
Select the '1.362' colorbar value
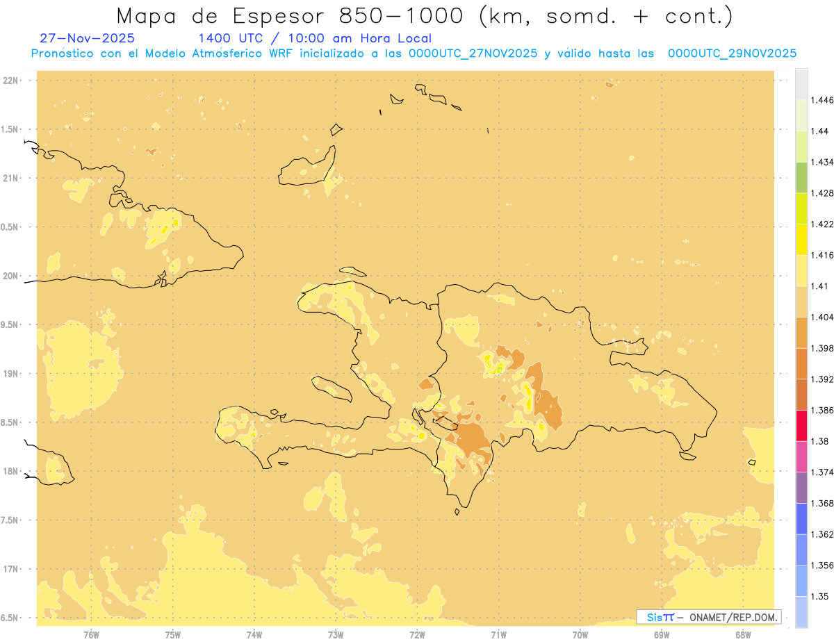tap(824, 534)
